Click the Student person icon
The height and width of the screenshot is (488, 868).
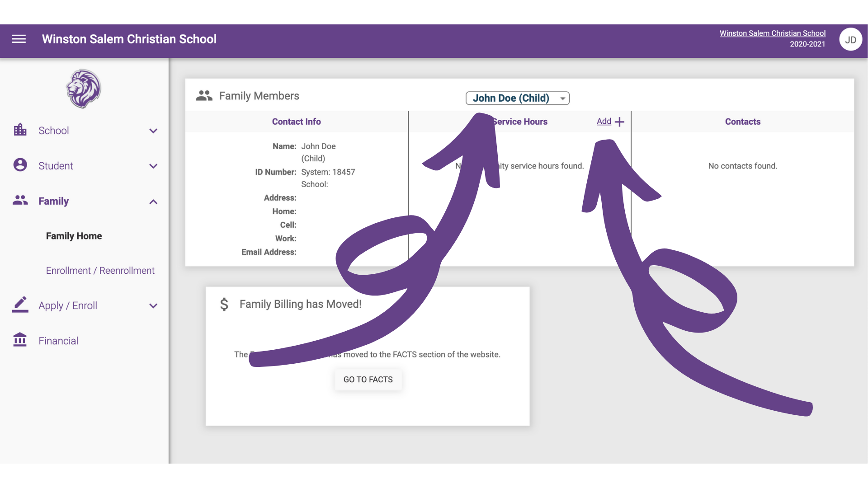click(x=20, y=165)
